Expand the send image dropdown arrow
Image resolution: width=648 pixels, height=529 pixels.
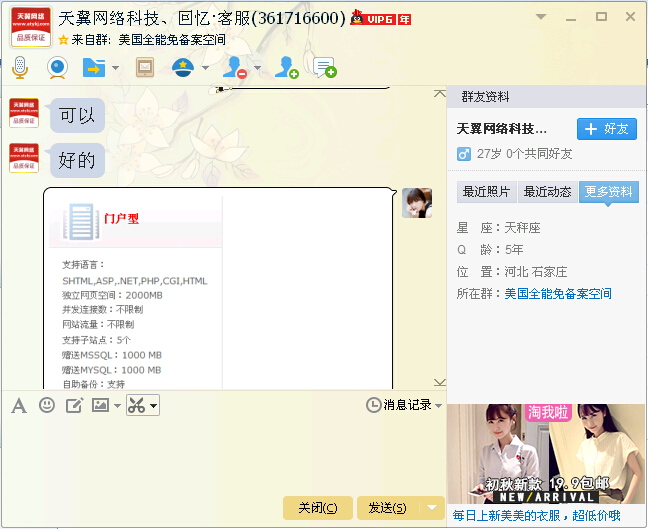pyautogui.click(x=117, y=406)
